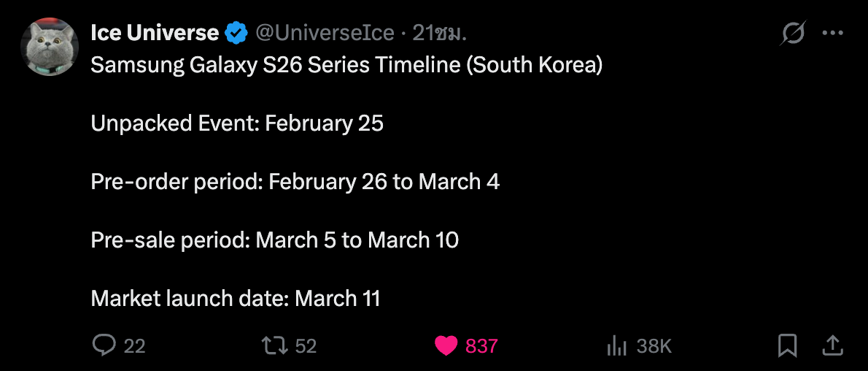Click the Ice Universe display name
Viewport: 868px width, 371px height.
[x=154, y=33]
